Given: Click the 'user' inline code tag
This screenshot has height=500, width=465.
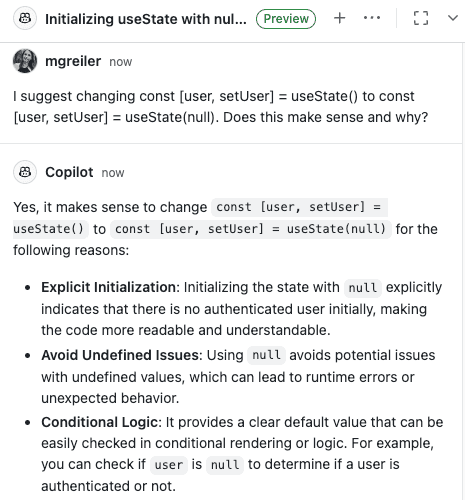Looking at the screenshot, I should coord(169,465).
